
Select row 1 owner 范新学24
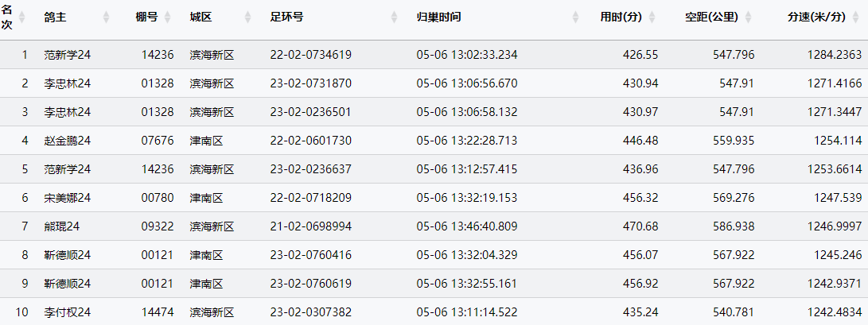coord(68,55)
